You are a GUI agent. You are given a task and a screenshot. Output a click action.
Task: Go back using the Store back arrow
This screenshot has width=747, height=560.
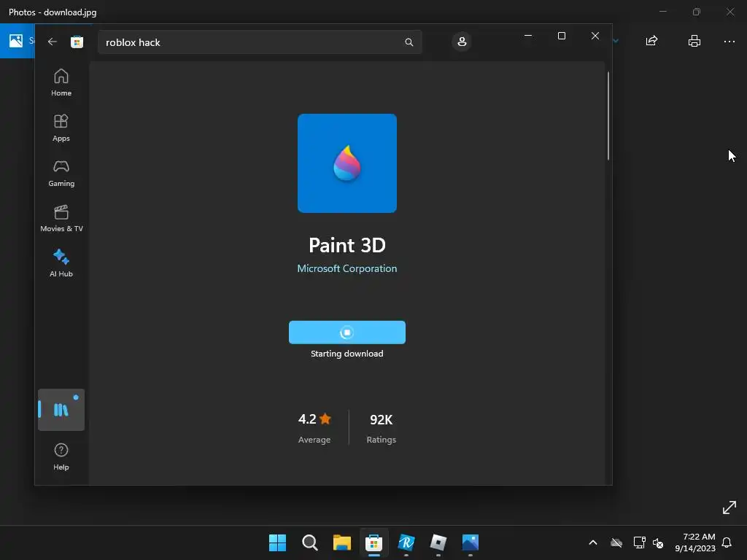pyautogui.click(x=53, y=42)
